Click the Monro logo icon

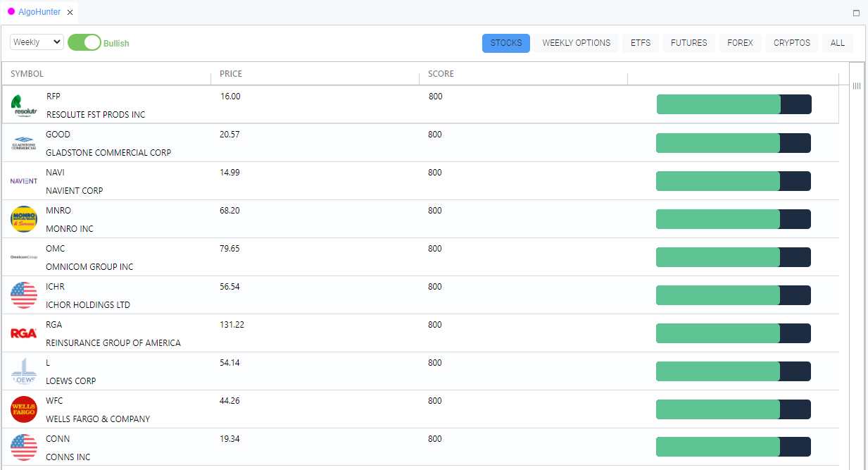pyautogui.click(x=24, y=219)
